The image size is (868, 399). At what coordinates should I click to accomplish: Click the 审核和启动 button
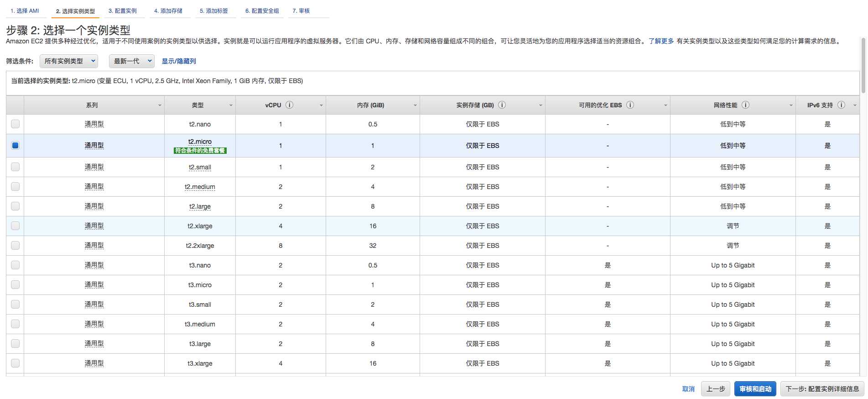755,389
